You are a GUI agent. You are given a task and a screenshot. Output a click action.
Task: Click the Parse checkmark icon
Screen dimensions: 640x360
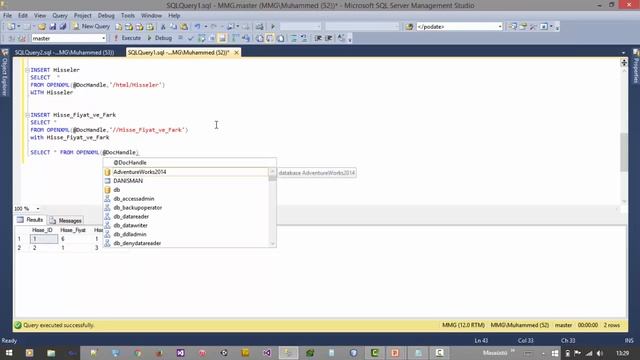point(191,38)
